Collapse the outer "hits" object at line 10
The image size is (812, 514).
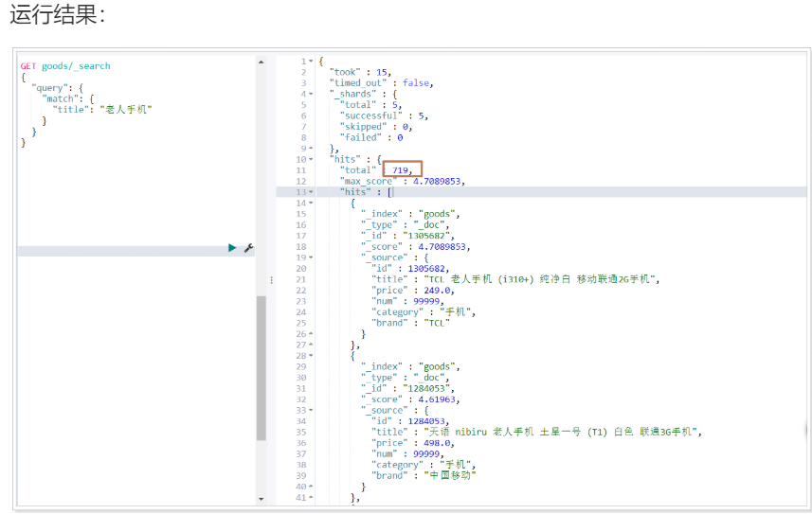click(x=311, y=159)
